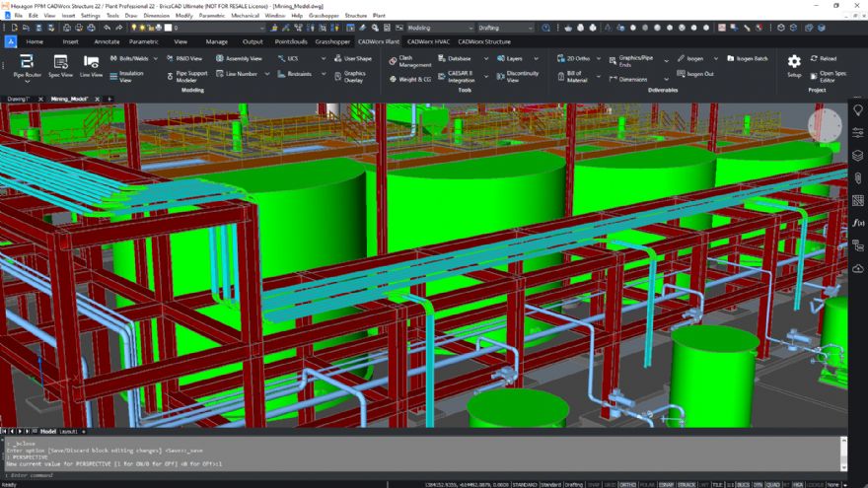Open the CADWorx HVAC ribbon tab
This screenshot has height=488, width=868.
click(x=428, y=41)
